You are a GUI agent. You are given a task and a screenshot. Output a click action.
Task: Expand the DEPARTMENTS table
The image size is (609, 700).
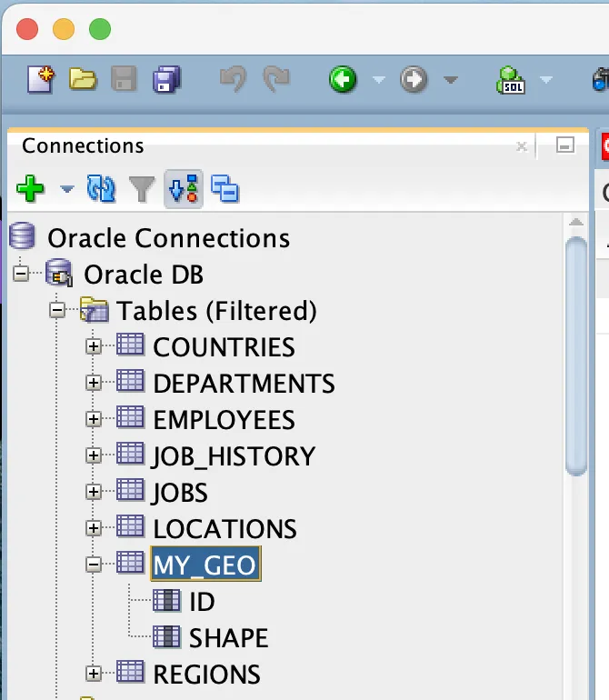(x=94, y=383)
